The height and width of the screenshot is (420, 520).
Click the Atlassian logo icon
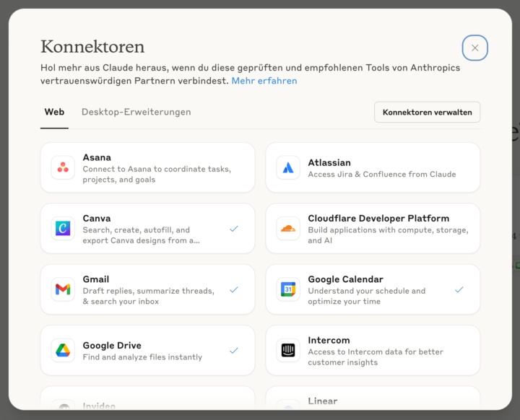[288, 167]
